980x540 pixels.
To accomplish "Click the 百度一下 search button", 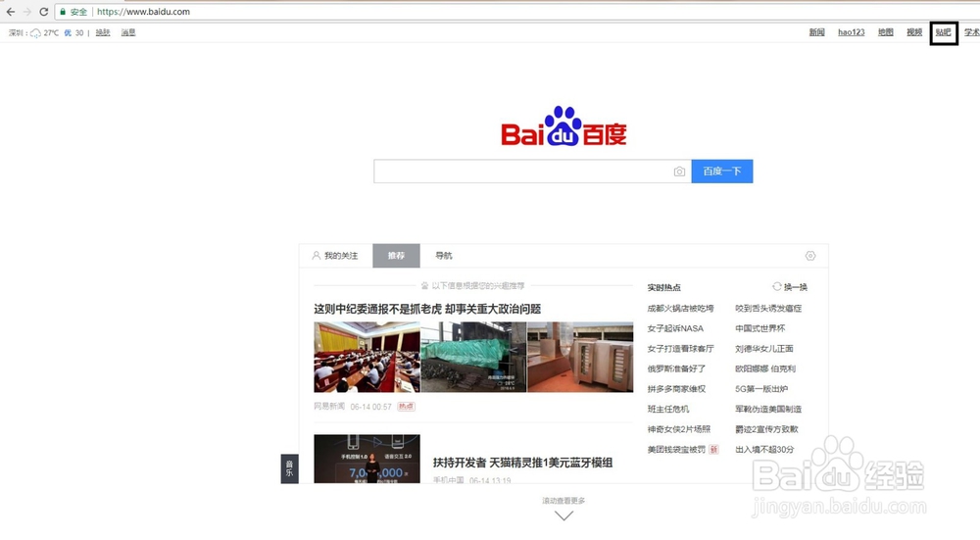I will (x=722, y=172).
